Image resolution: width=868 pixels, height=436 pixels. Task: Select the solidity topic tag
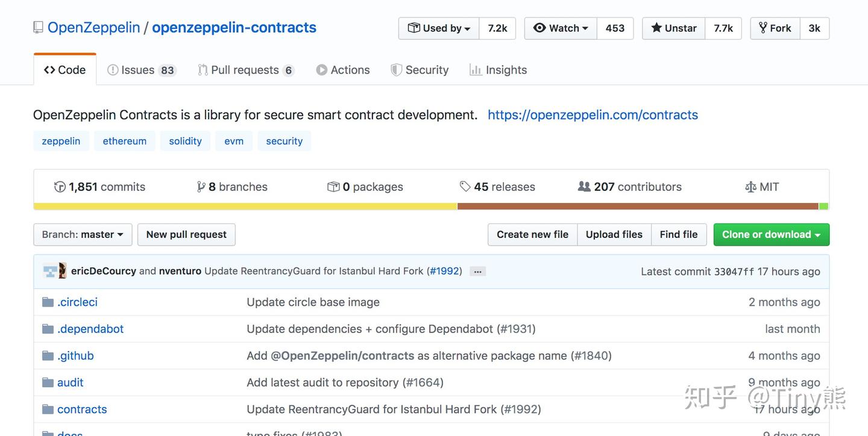(x=185, y=141)
